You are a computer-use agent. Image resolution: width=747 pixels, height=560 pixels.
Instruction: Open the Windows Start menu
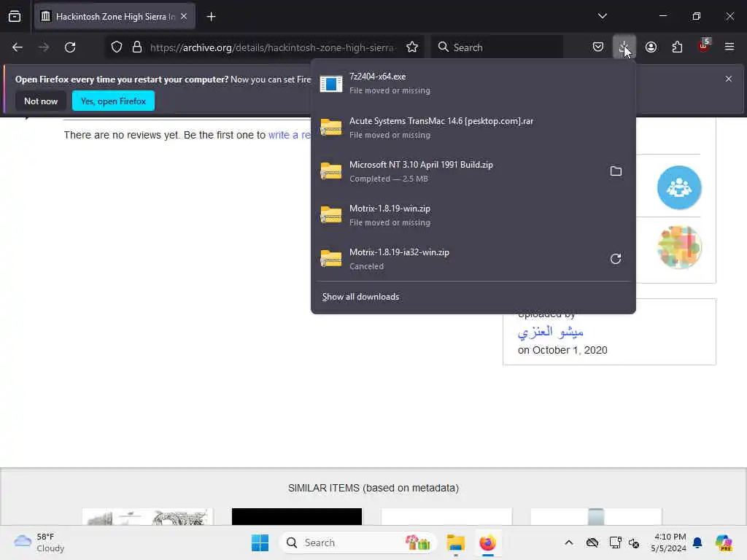260,542
